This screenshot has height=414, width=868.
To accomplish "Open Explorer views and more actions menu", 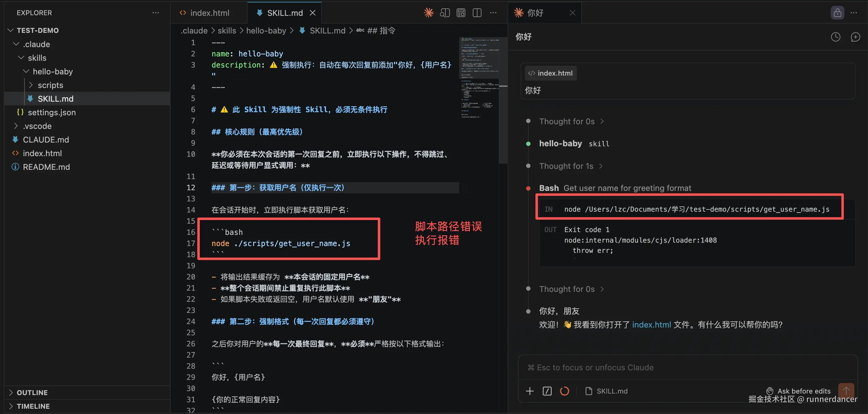I will coord(156,13).
